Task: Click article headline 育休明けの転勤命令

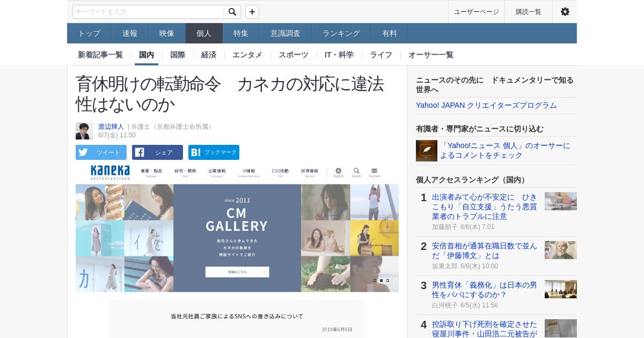Action: (230, 94)
